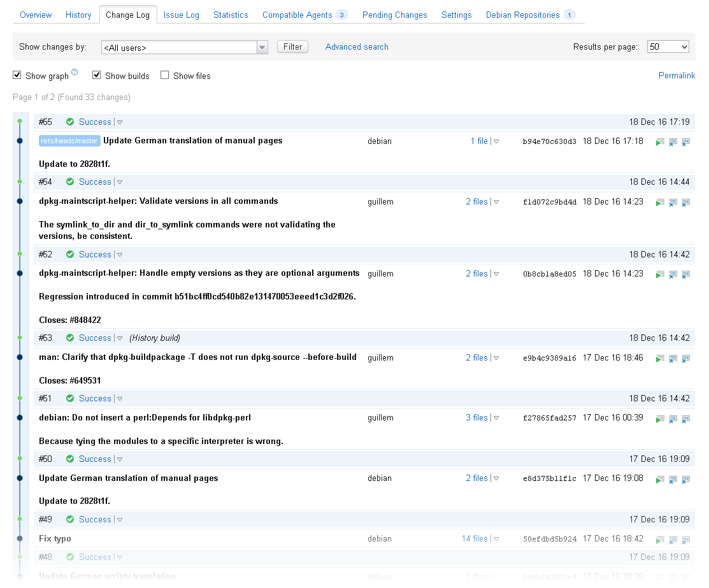This screenshot has height=588, width=709.
Task: Open change details icon for 0b8cb1a8ed05
Action: click(x=673, y=274)
